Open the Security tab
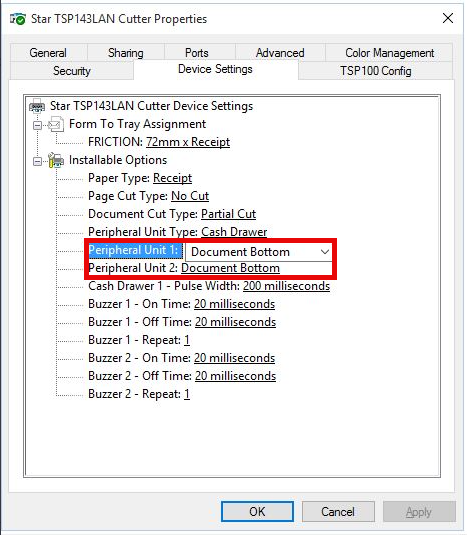The width and height of the screenshot is (467, 535). pos(72,71)
